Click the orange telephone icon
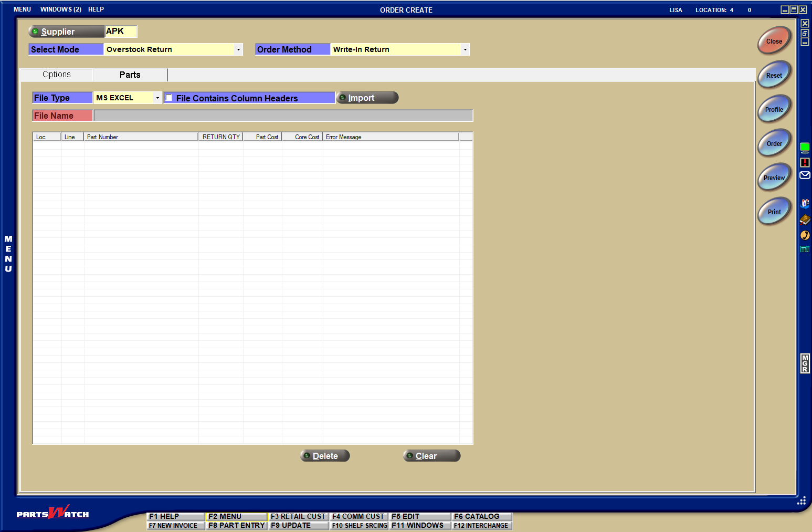Screen dimensions: 812x532 [x=805, y=235]
